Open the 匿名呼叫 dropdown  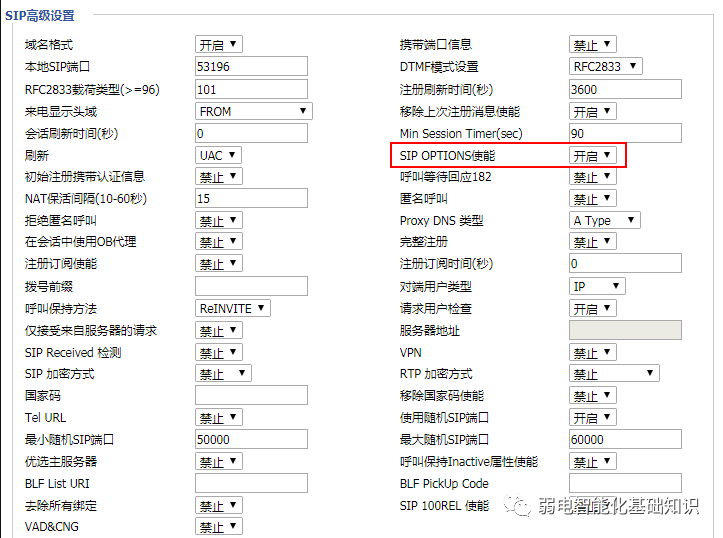(x=593, y=198)
